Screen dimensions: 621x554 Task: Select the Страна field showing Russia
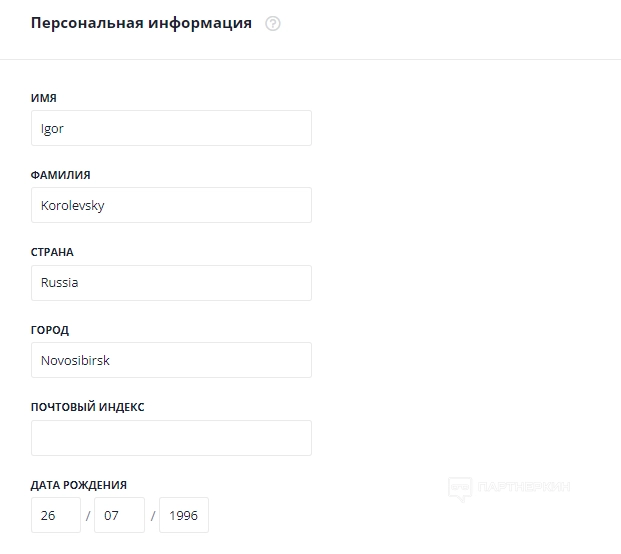171,282
